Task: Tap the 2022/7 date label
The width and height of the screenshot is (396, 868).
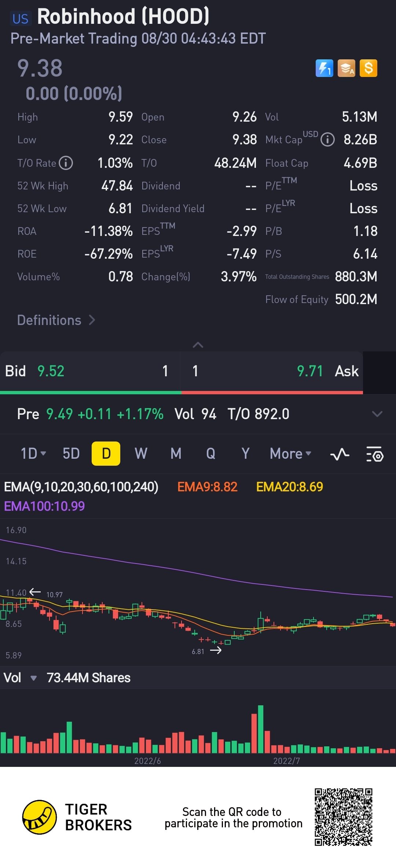Action: coord(287,761)
